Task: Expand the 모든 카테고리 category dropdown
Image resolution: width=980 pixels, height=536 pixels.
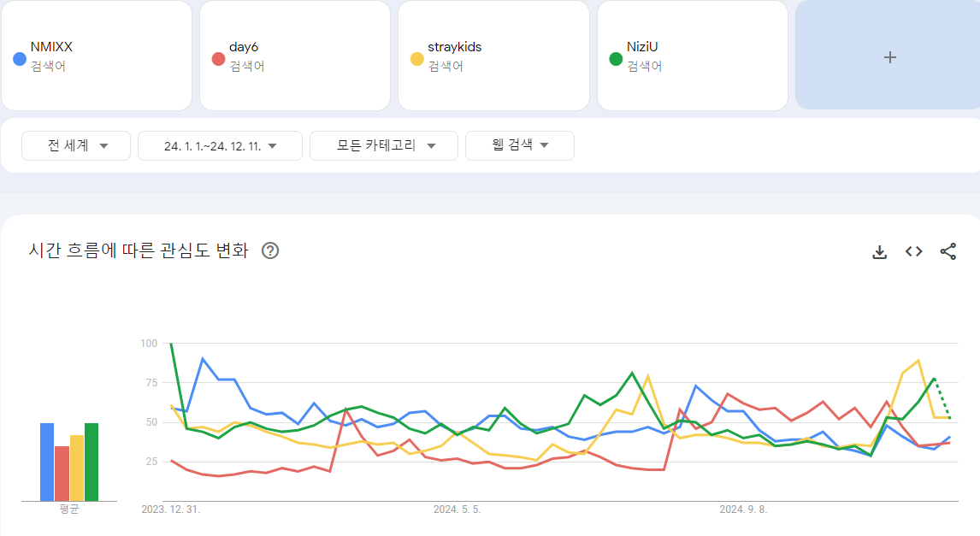Action: (x=384, y=145)
